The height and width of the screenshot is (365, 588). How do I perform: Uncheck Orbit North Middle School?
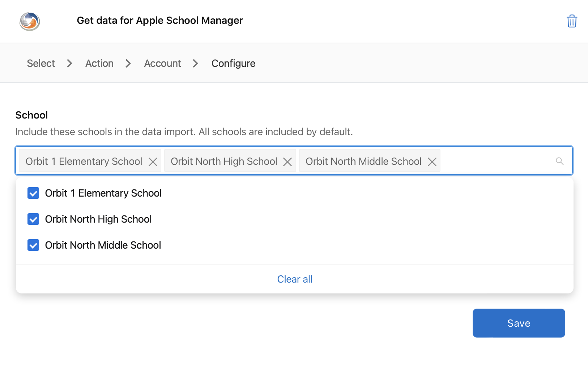pos(33,245)
